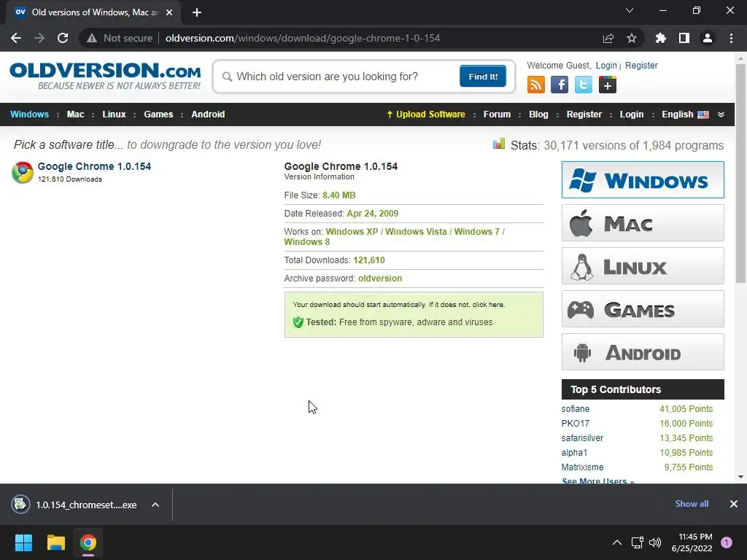This screenshot has width=747, height=560.
Task: Click the volume speaker tray icon
Action: tap(655, 542)
